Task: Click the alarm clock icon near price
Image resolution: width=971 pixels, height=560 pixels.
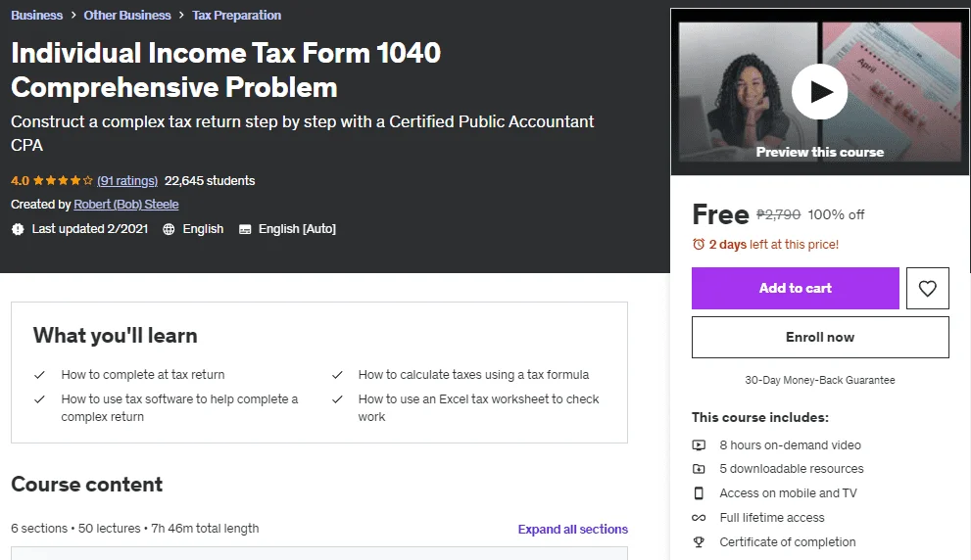Action: 699,245
